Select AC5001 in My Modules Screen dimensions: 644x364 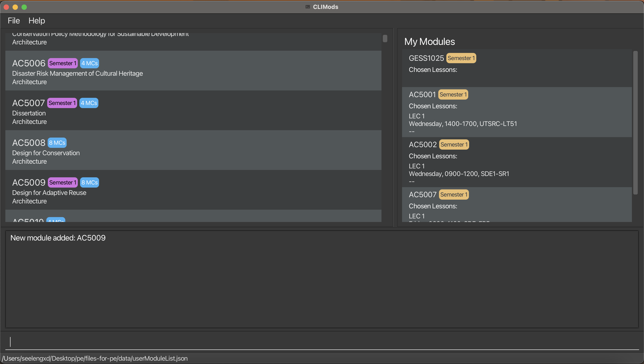(x=517, y=112)
